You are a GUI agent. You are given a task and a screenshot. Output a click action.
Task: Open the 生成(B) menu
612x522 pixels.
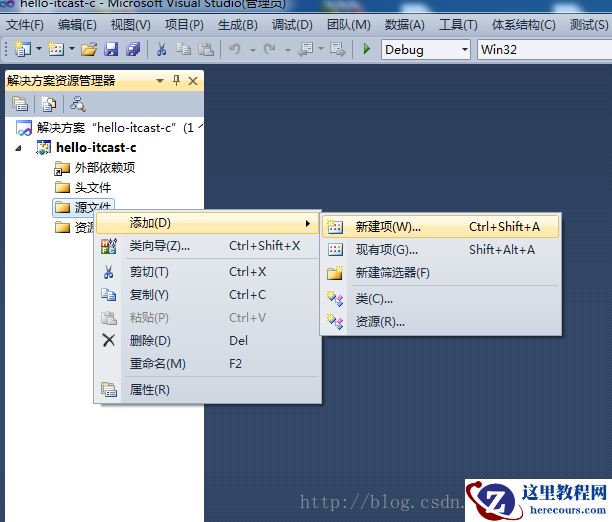237,25
